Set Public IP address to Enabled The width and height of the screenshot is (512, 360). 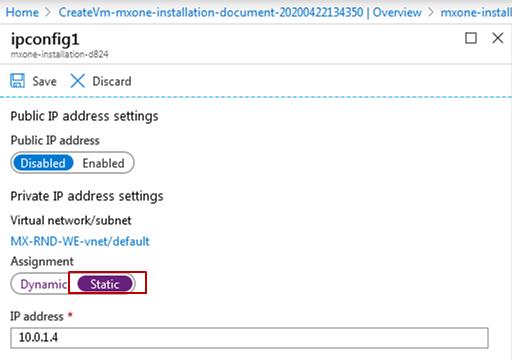click(x=103, y=163)
